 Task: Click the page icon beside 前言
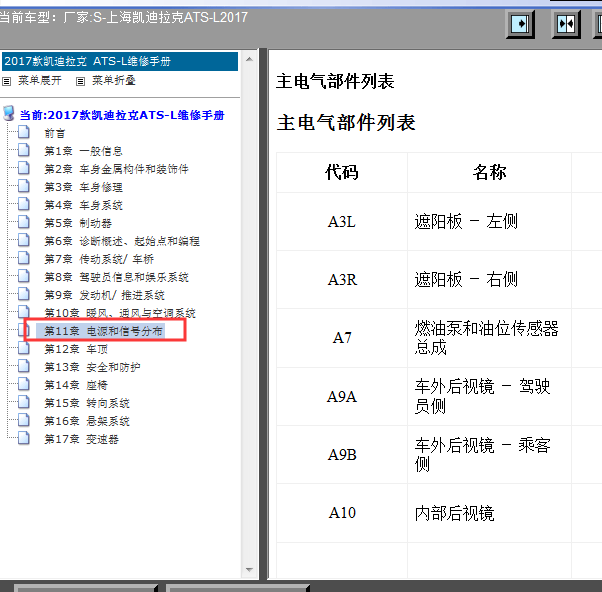(24, 132)
